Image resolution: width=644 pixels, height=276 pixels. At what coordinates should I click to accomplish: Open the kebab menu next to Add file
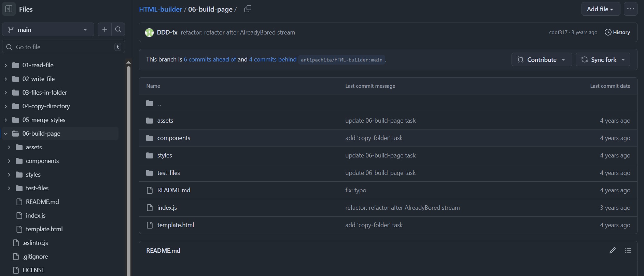coord(630,9)
